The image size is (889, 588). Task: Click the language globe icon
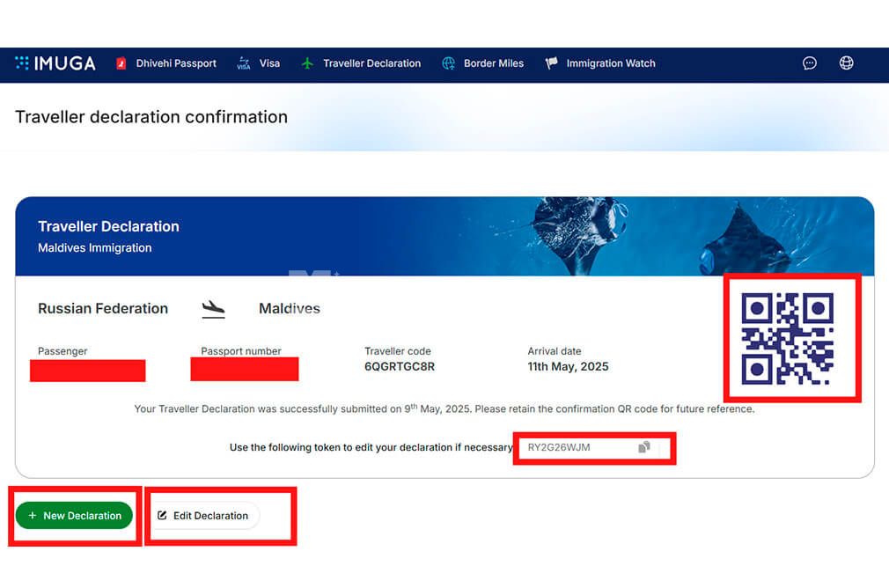coord(846,63)
